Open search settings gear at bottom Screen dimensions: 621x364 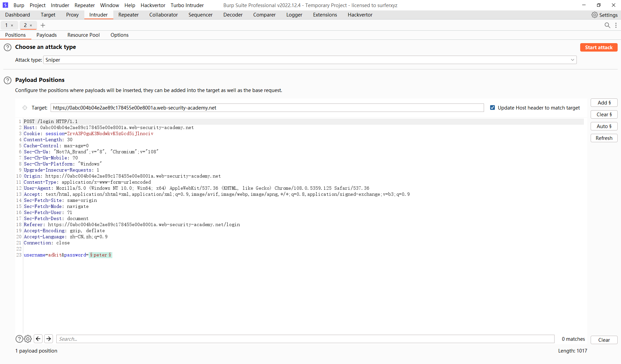(x=28, y=339)
